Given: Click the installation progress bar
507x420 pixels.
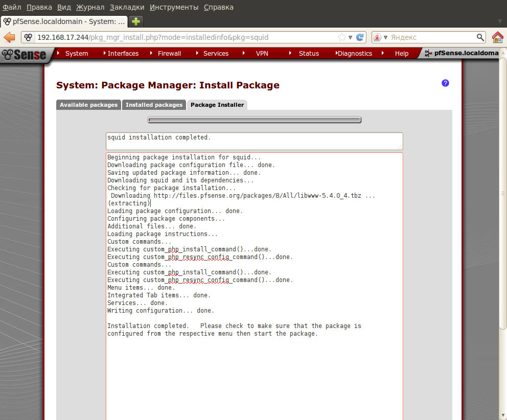Looking at the screenshot, I should tap(254, 120).
